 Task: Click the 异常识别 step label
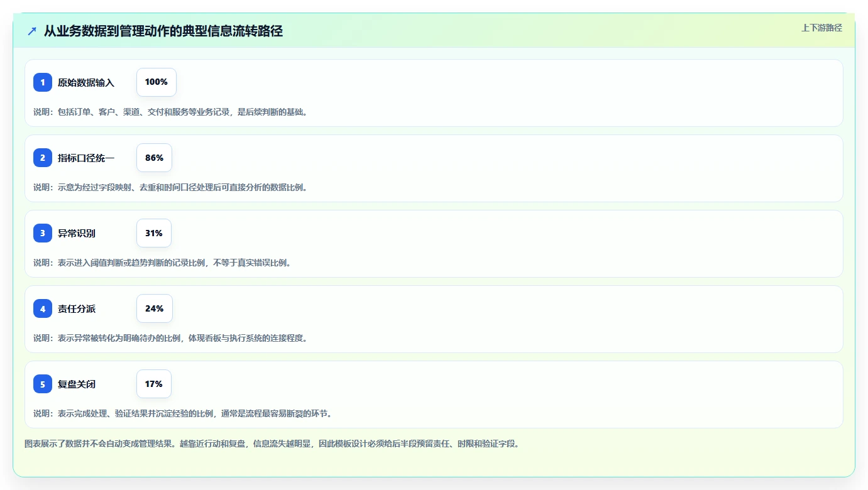(77, 233)
